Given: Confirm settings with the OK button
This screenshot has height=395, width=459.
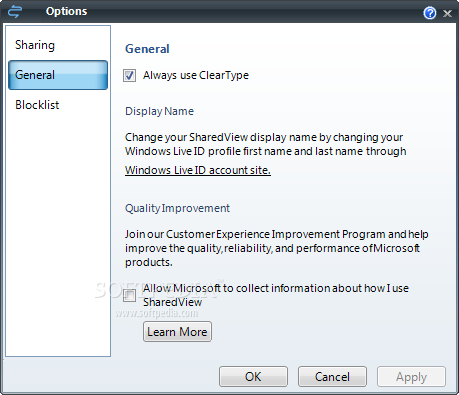Looking at the screenshot, I should 253,377.
